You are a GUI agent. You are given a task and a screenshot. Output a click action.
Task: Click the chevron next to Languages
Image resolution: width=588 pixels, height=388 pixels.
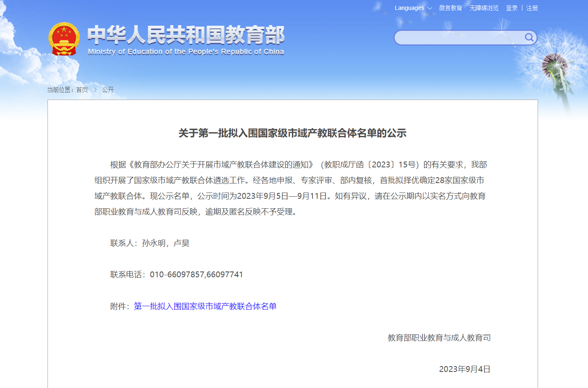coord(429,8)
